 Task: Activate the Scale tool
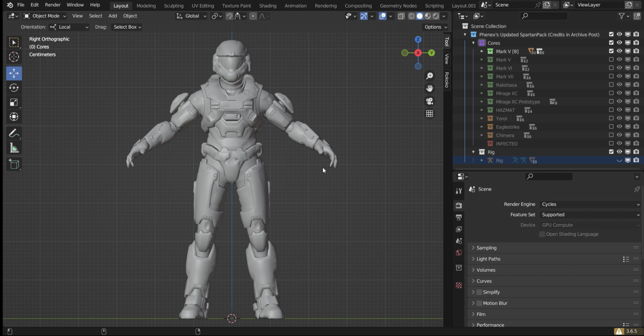tap(14, 102)
